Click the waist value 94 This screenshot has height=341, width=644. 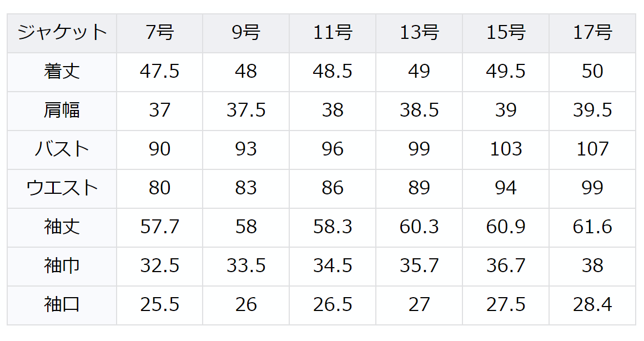pyautogui.click(x=506, y=188)
